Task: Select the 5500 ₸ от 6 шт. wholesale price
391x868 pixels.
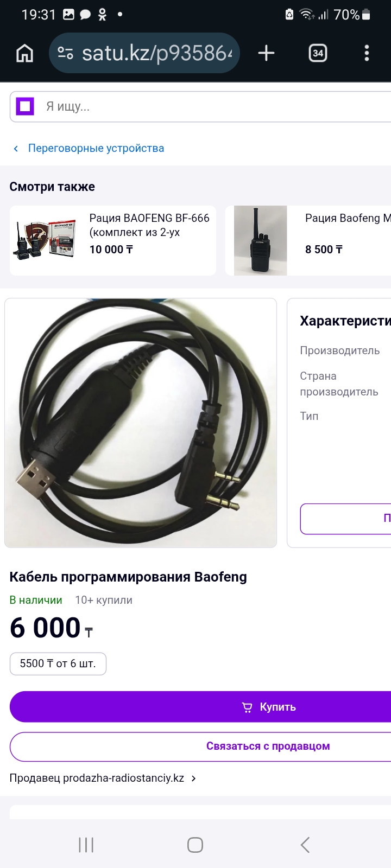Action: click(x=58, y=663)
